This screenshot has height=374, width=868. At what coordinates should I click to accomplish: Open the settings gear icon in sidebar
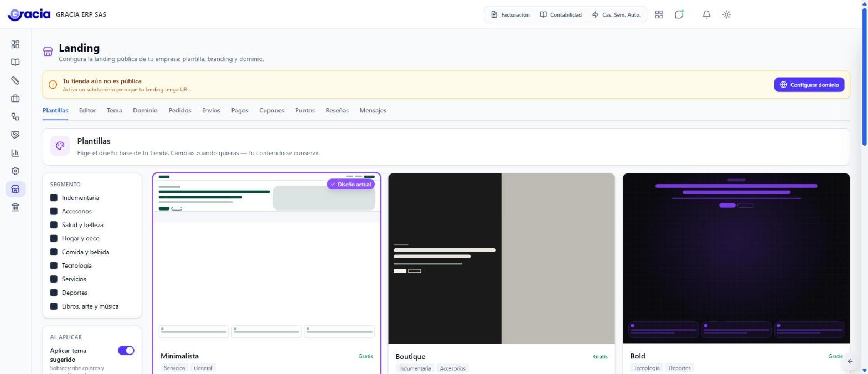coord(15,171)
